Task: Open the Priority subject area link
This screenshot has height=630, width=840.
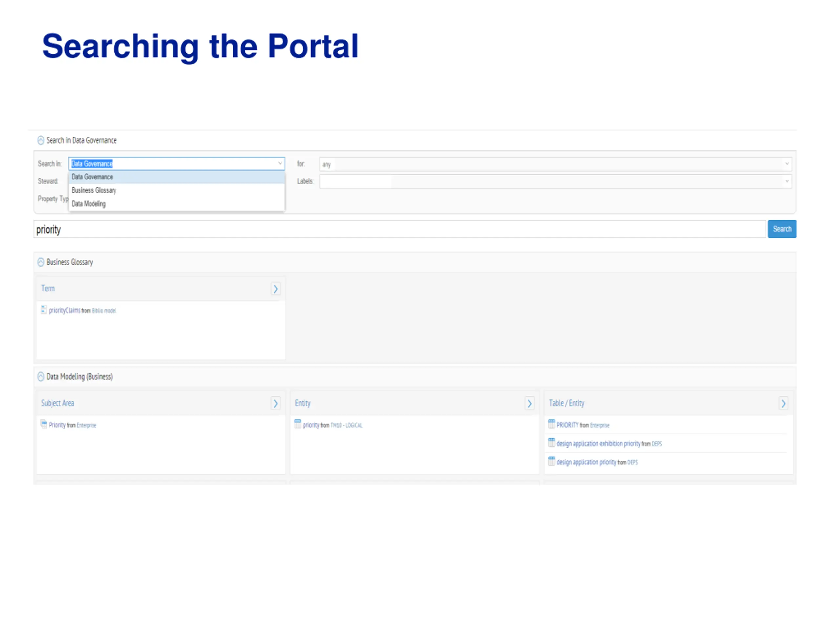Action: pos(57,425)
